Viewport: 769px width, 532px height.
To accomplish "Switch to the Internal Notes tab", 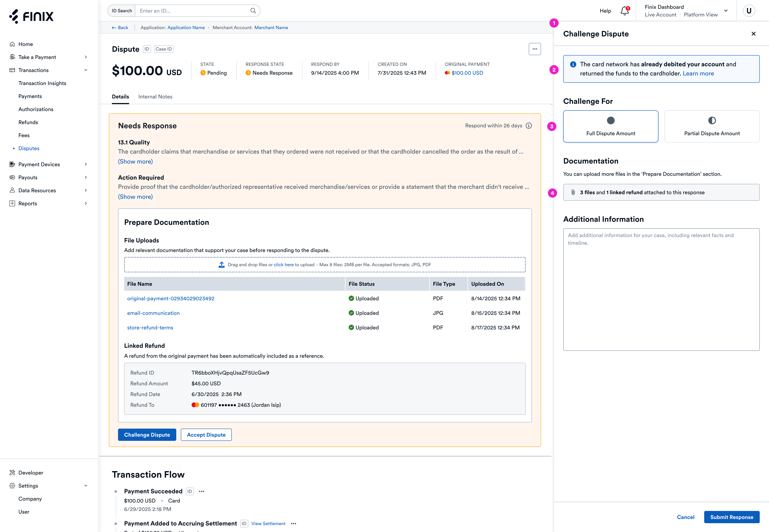I will tap(155, 97).
